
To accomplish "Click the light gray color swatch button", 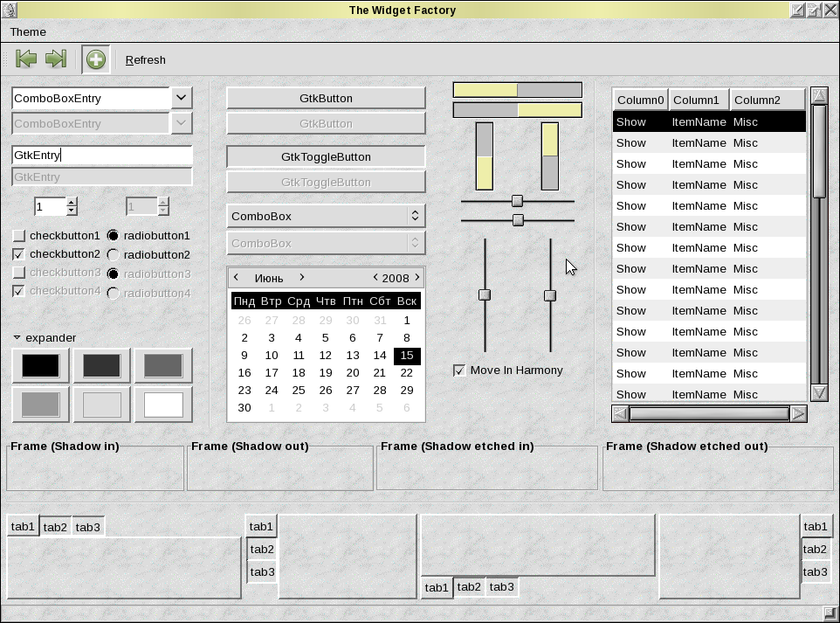I will pyautogui.click(x=102, y=405).
